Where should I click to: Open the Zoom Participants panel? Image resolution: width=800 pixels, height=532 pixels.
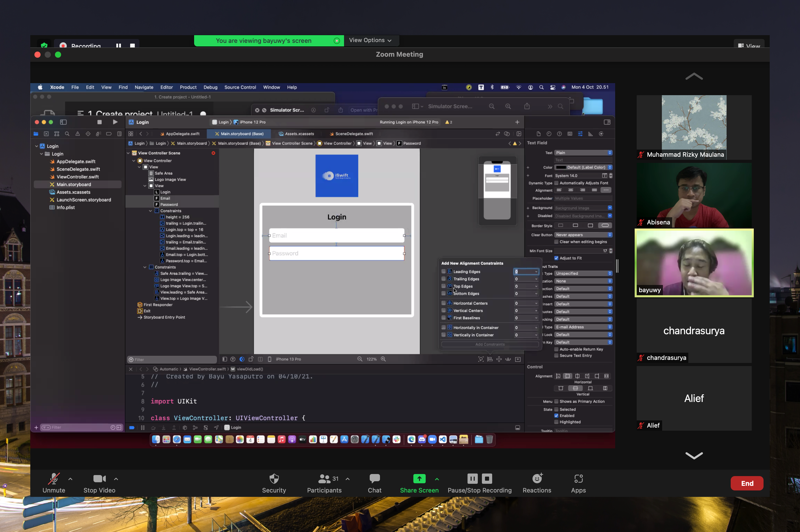324,484
